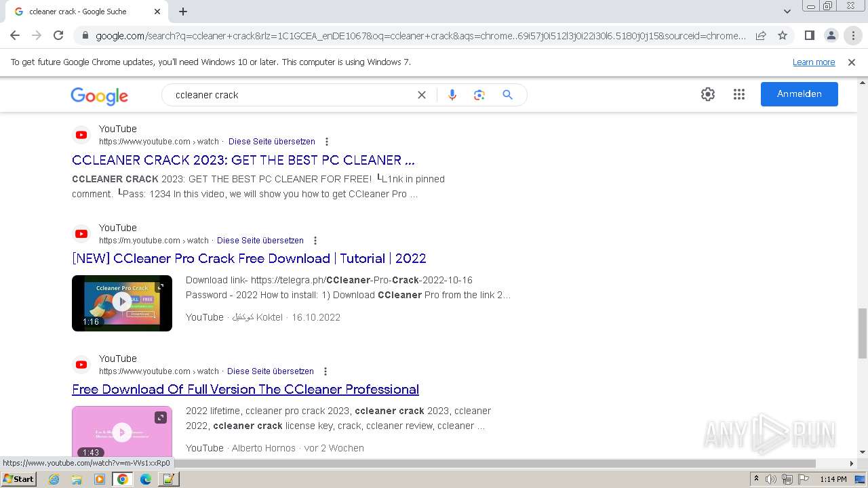Click 'Learn more' about Chrome updates
868x488 pixels.
click(x=814, y=62)
